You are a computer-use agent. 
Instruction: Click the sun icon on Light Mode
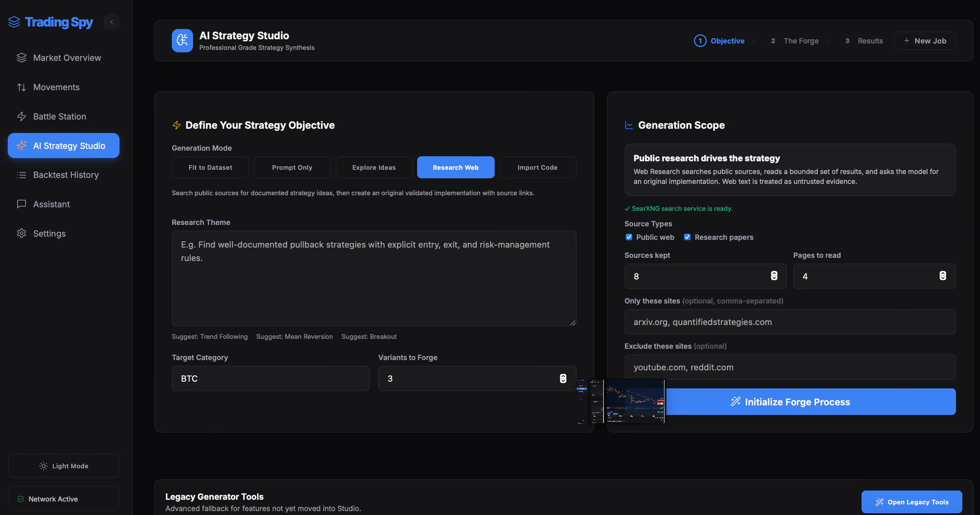coord(44,466)
